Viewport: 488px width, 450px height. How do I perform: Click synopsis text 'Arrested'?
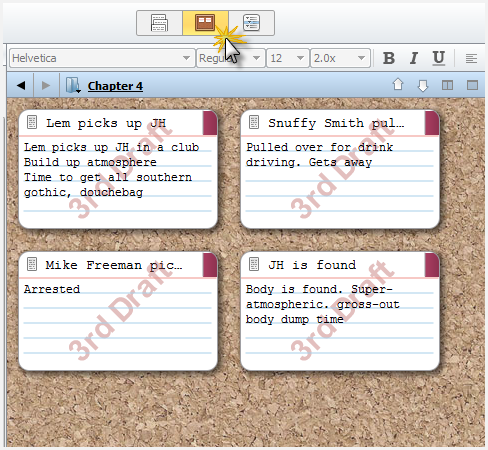click(52, 289)
